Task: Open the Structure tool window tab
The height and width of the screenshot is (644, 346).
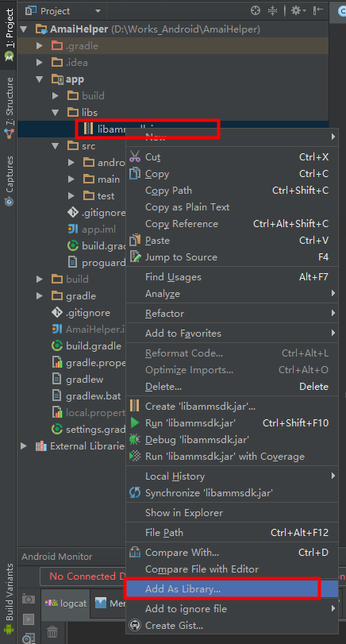Action: click(x=9, y=108)
